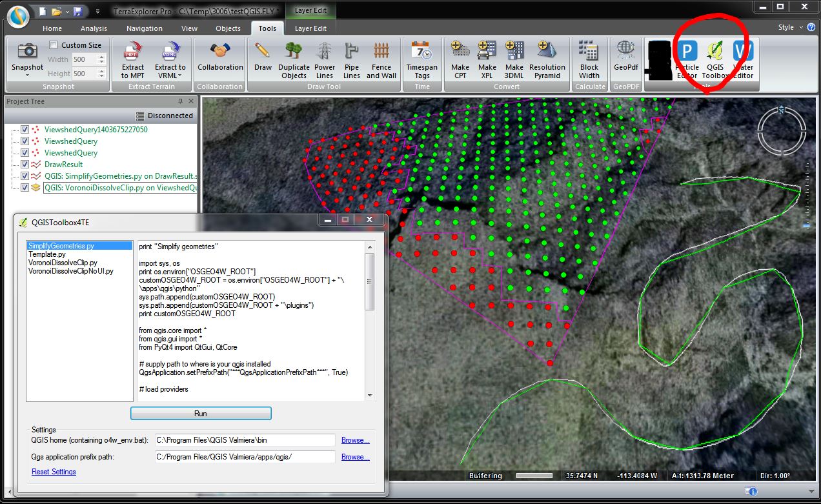
Task: Open quick access toolbar customize arrow
Action: (97, 11)
